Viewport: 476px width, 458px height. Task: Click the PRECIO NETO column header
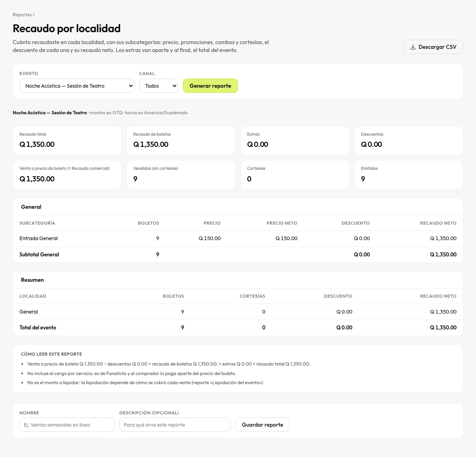pyautogui.click(x=282, y=223)
